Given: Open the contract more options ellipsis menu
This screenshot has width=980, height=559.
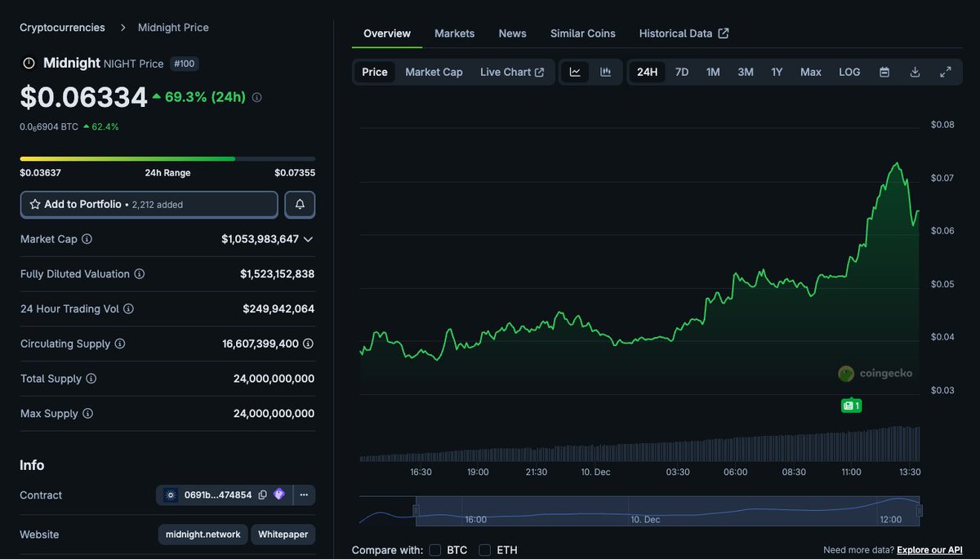Looking at the screenshot, I should [x=303, y=495].
